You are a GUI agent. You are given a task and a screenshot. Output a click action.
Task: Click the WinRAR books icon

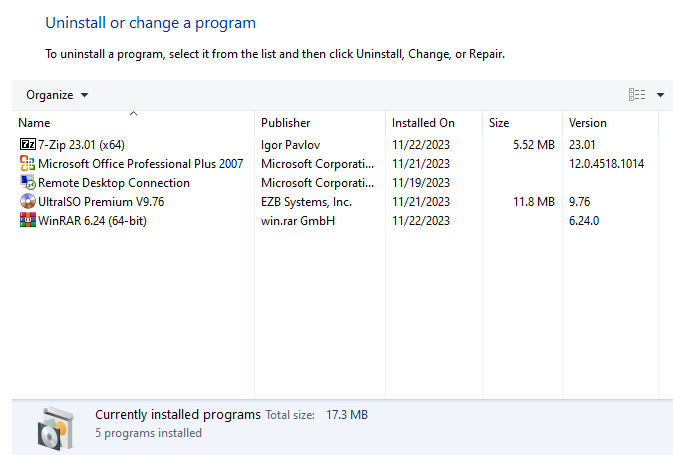[28, 220]
